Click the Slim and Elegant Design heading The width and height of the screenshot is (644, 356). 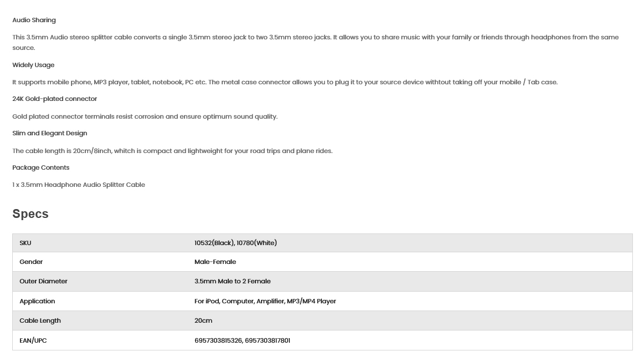[50, 133]
